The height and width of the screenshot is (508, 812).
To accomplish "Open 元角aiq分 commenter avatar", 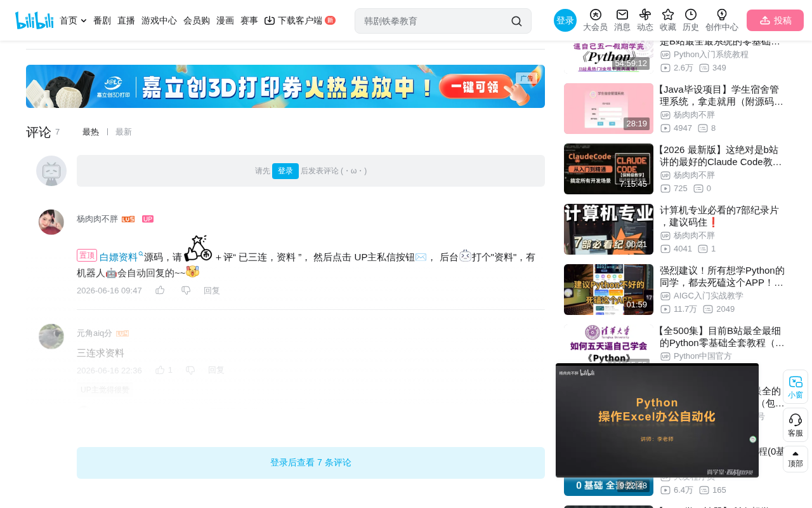I will (51, 337).
